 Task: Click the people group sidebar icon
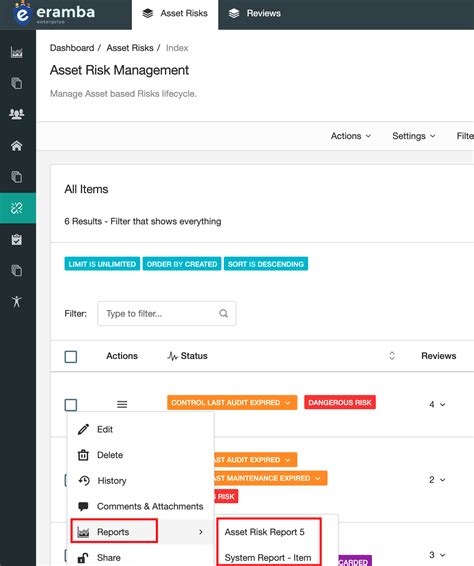(17, 114)
